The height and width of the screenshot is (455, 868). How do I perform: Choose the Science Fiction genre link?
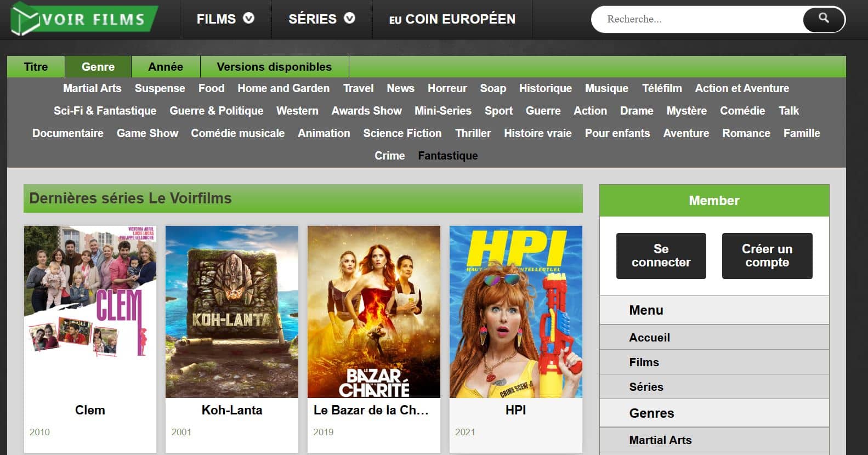pyautogui.click(x=402, y=133)
